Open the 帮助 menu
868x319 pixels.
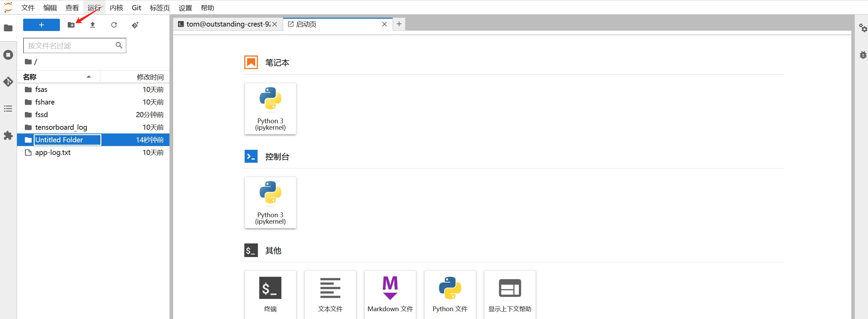point(208,7)
